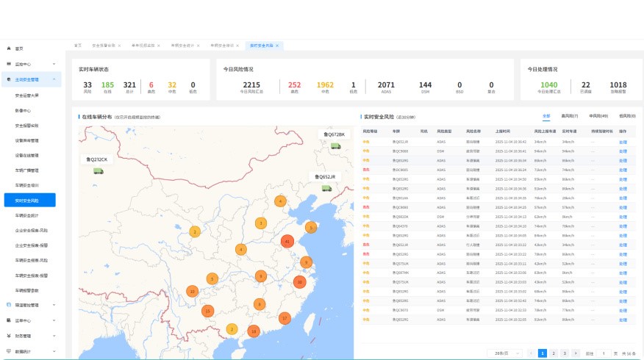644x360 pixels.
Task: Select the truck marker under 鲁Q652JR label
Action: (327, 188)
